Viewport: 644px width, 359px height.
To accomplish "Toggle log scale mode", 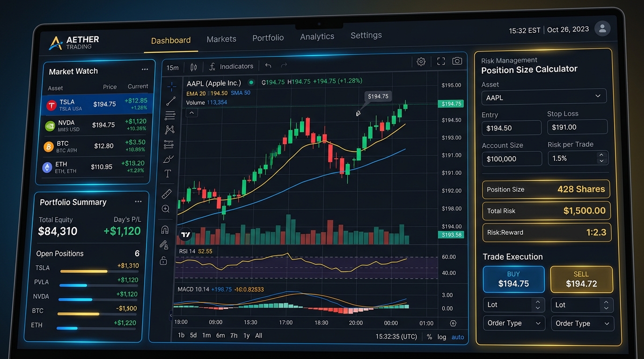I will pos(442,337).
